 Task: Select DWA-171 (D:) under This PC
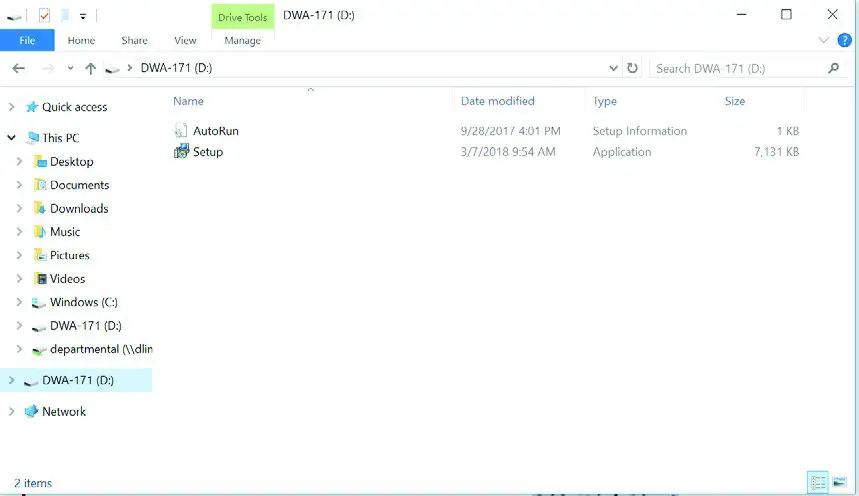click(x=86, y=326)
